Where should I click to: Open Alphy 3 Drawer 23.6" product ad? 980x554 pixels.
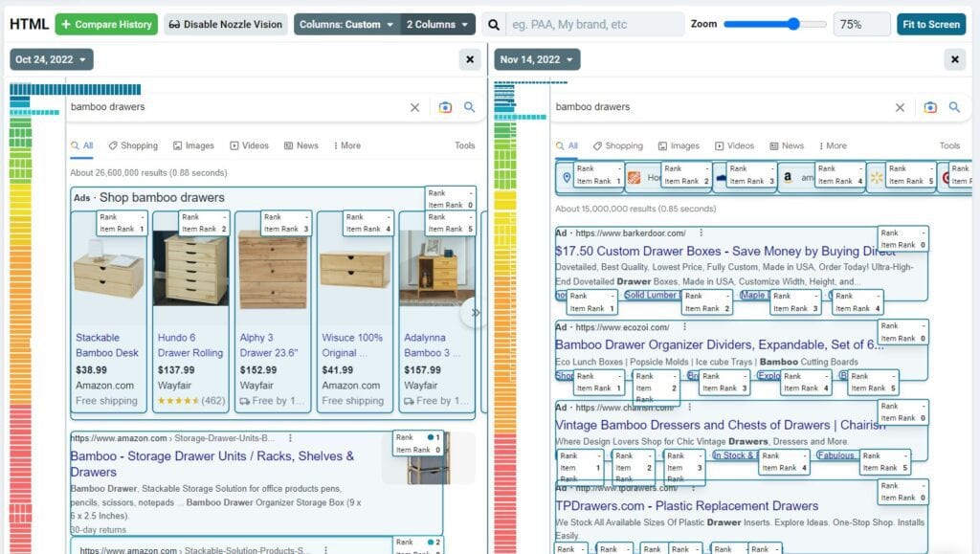click(269, 344)
